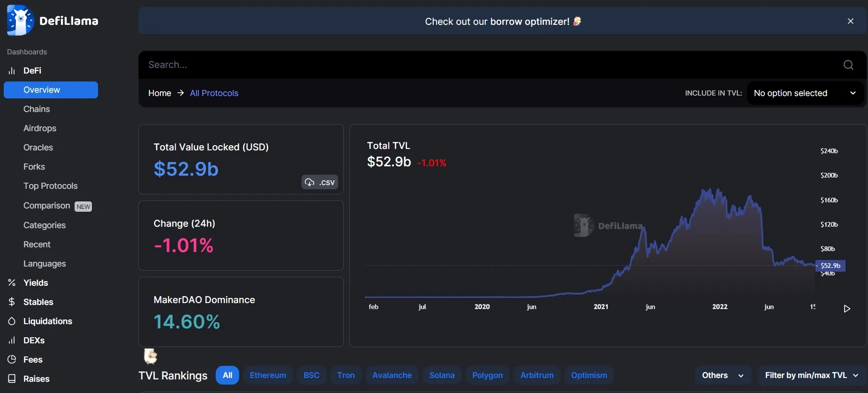Dismiss the borrow optimizer banner
This screenshot has width=868, height=393.
click(851, 21)
